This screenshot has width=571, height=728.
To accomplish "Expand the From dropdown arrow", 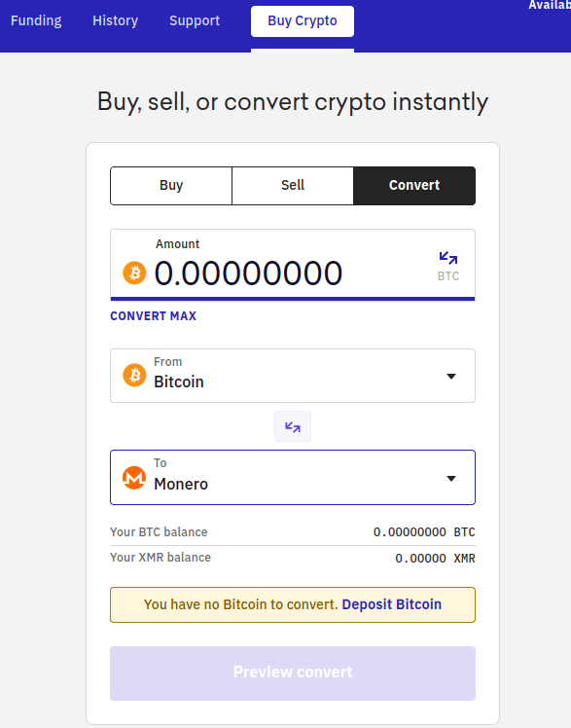I will [450, 376].
